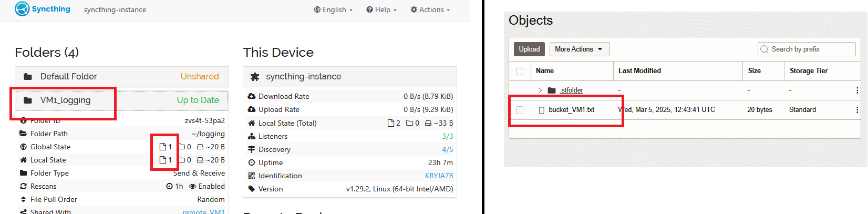Image resolution: width=868 pixels, height=214 pixels.
Task: Click the Global State file count icon
Action: coord(163,147)
